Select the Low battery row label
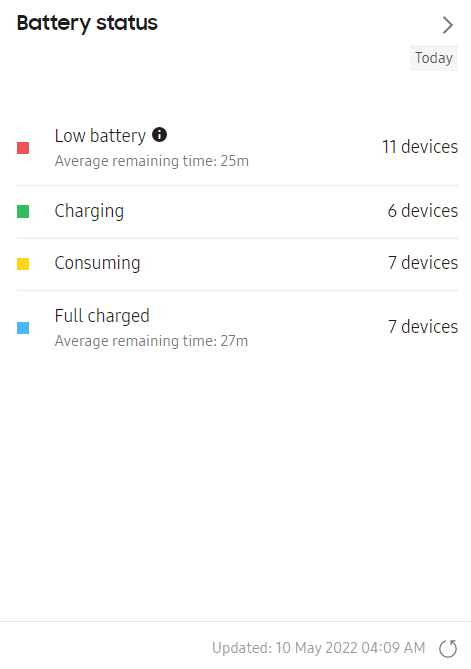The image size is (471, 669). 100,136
